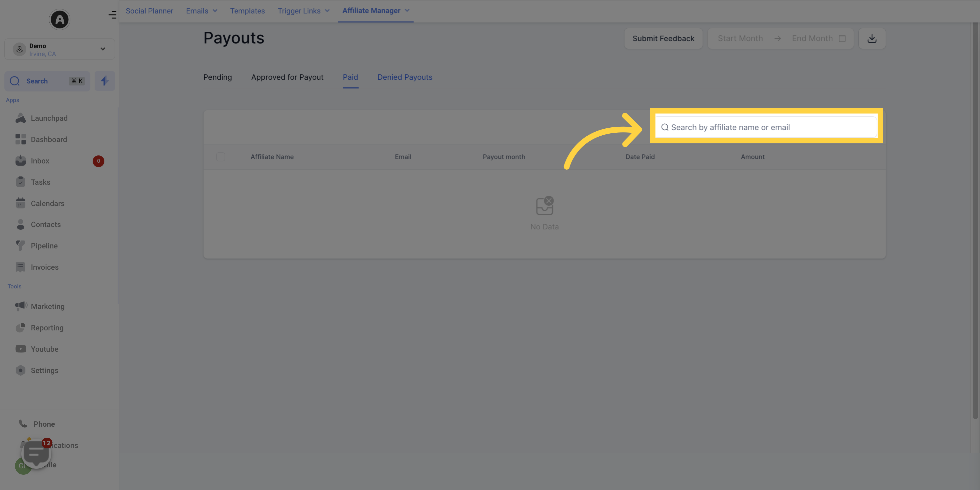
Task: Download payouts with the export icon
Action: [x=872, y=38]
